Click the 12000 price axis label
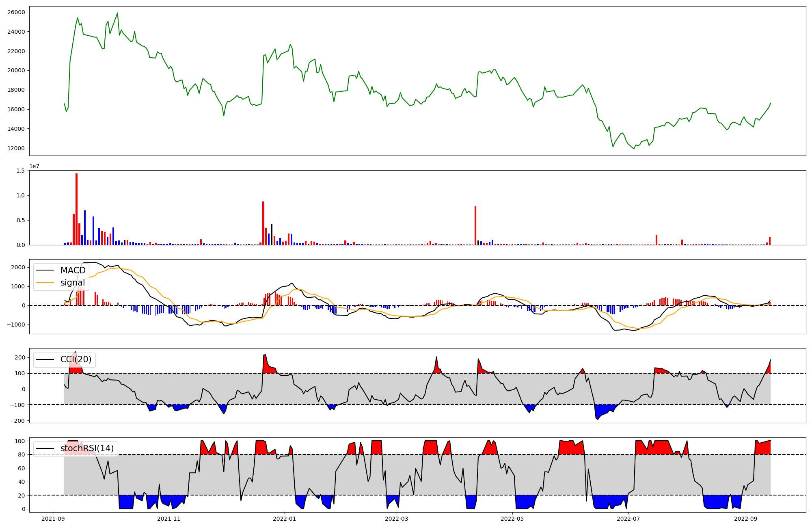812x528 pixels. pos(16,148)
